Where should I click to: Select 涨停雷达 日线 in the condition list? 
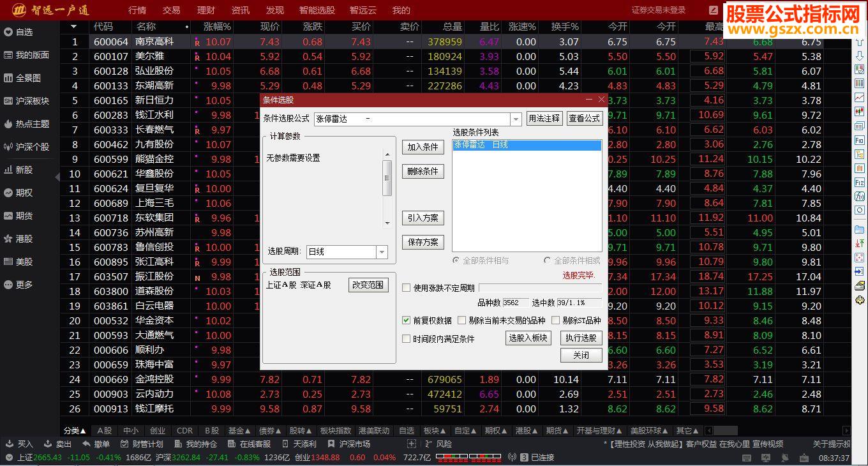[x=527, y=146]
